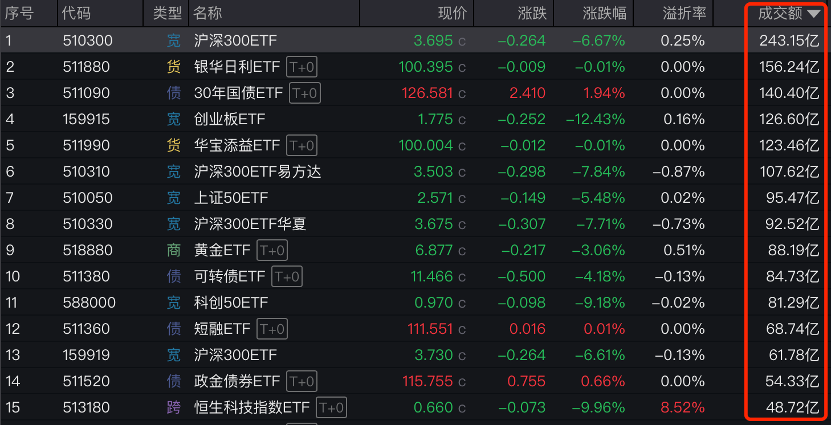This screenshot has width=832, height=426.
Task: Click the code 588000 for 科创50ETF
Action: pyautogui.click(x=88, y=302)
